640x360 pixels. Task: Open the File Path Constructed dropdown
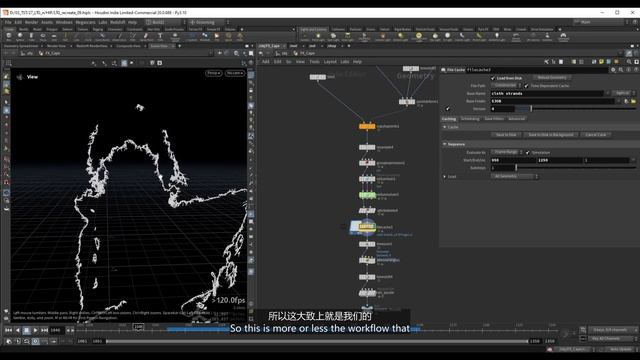tap(506, 85)
